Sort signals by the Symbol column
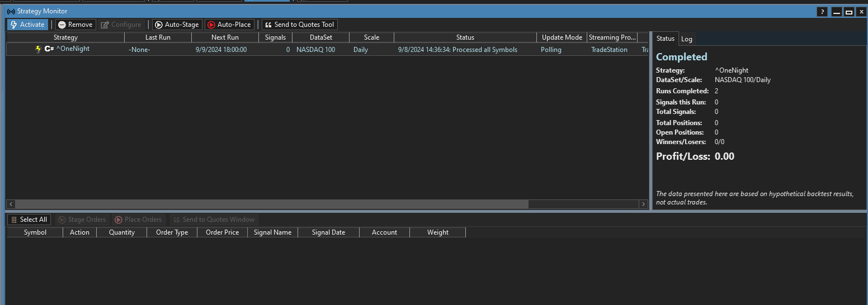 coord(35,232)
